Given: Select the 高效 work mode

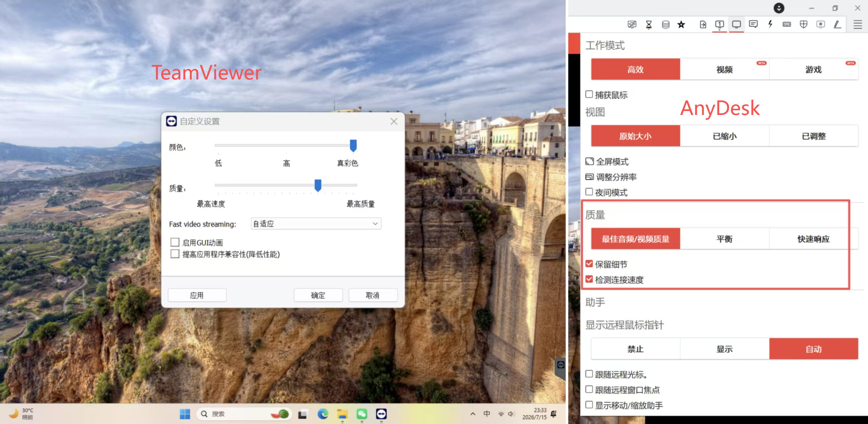Looking at the screenshot, I should click(x=636, y=69).
